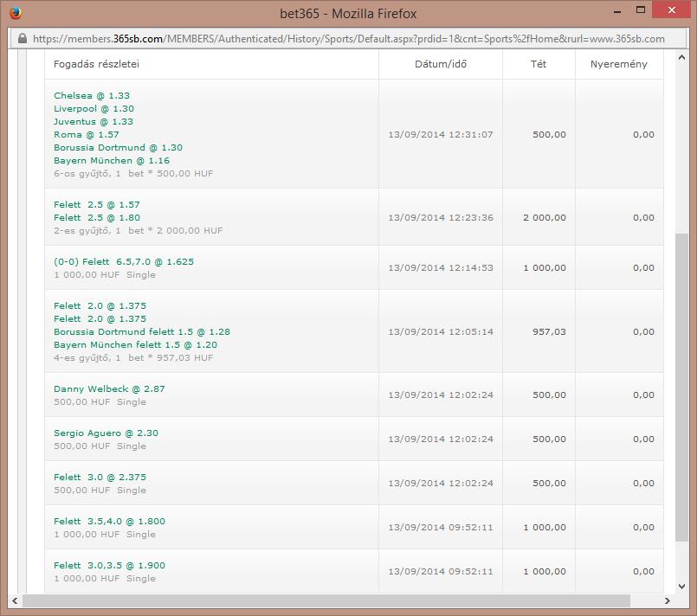Click the padlock security icon in address bar

point(23,39)
